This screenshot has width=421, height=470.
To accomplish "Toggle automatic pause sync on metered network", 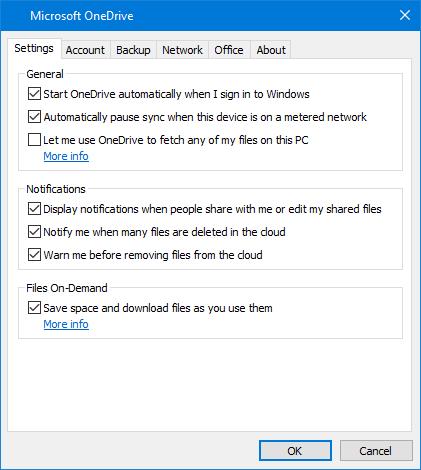I will click(34, 117).
